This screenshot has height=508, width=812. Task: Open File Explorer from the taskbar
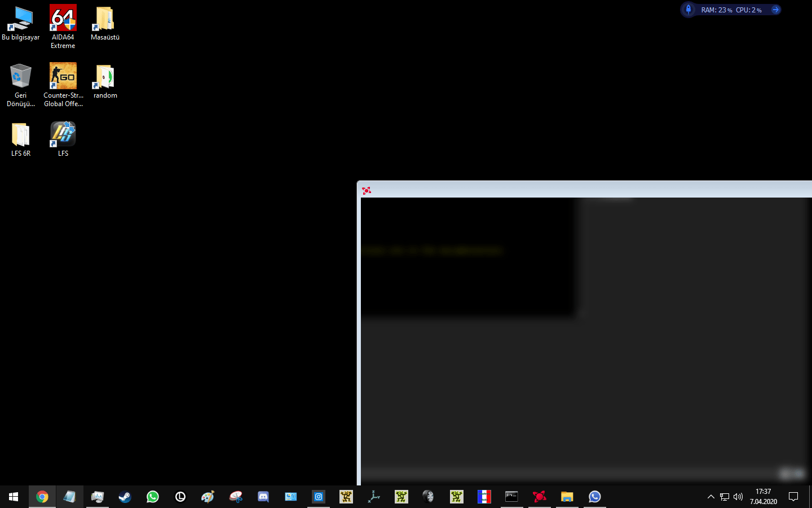pos(567,497)
